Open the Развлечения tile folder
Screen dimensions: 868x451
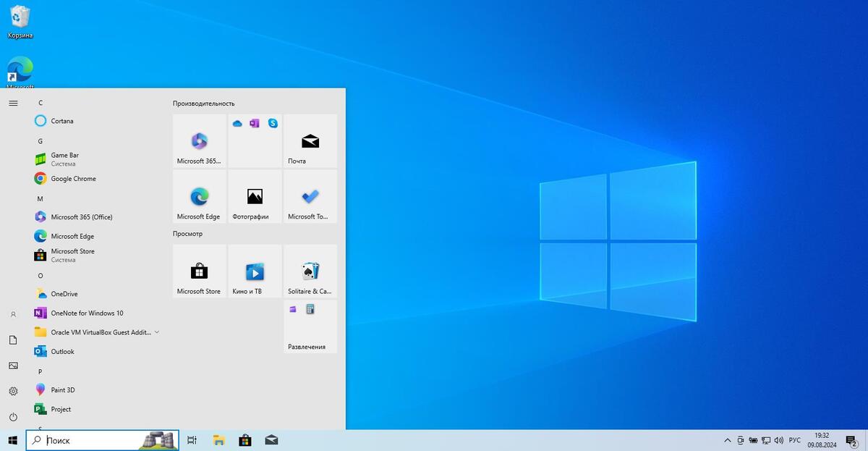click(310, 326)
